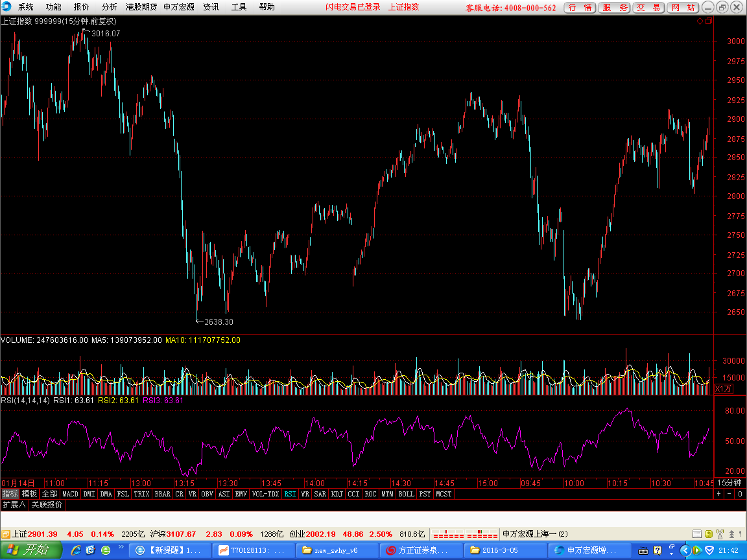Select the 全部 indicator tab
Image resolution: width=747 pixels, height=560 pixels.
[x=49, y=494]
